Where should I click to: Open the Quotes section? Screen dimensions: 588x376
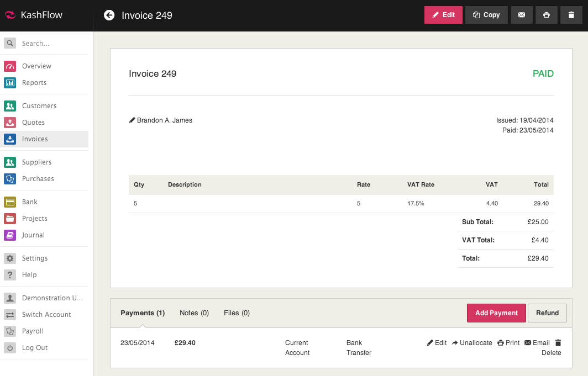(34, 122)
